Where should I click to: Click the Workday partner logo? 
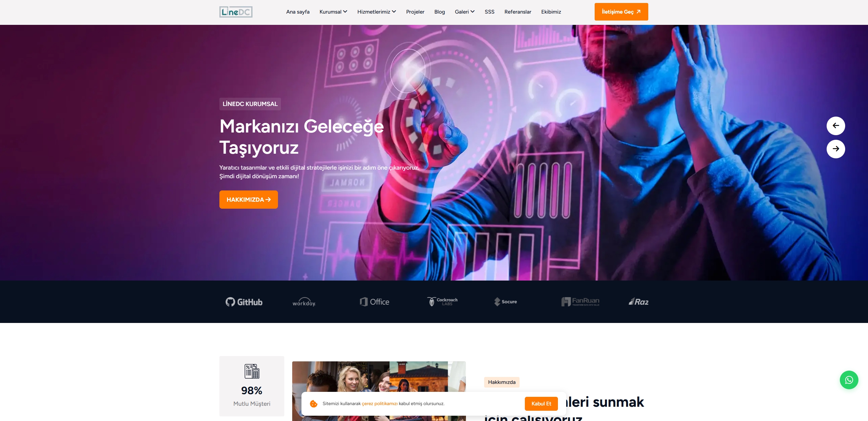pyautogui.click(x=304, y=302)
